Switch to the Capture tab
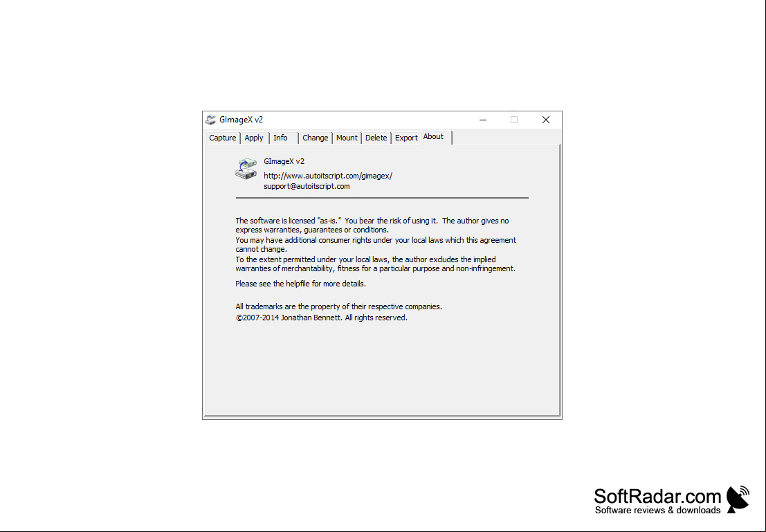Viewport: 766px width, 532px height. pyautogui.click(x=222, y=138)
